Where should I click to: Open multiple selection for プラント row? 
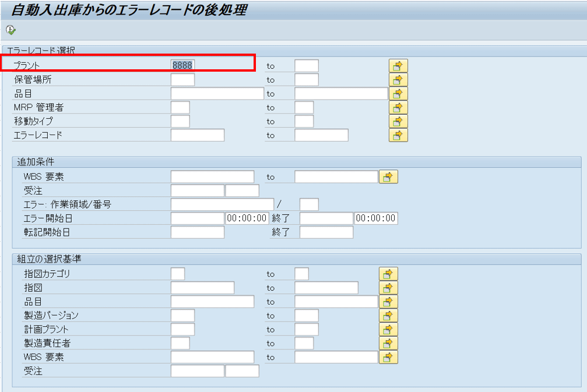398,66
